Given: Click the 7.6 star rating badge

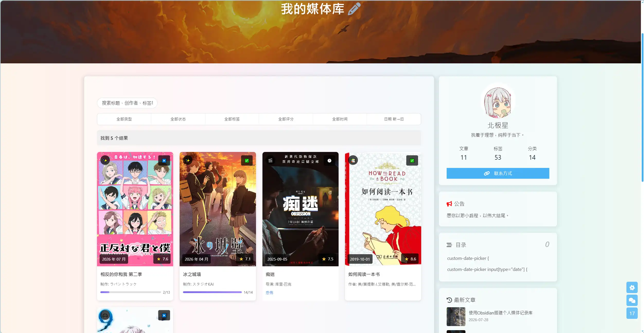Looking at the screenshot, I should click(162, 259).
